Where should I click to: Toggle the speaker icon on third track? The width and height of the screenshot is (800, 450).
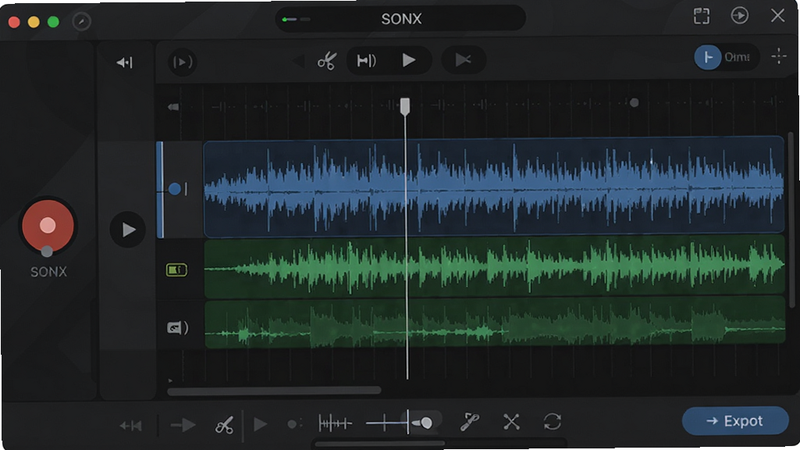click(x=177, y=327)
